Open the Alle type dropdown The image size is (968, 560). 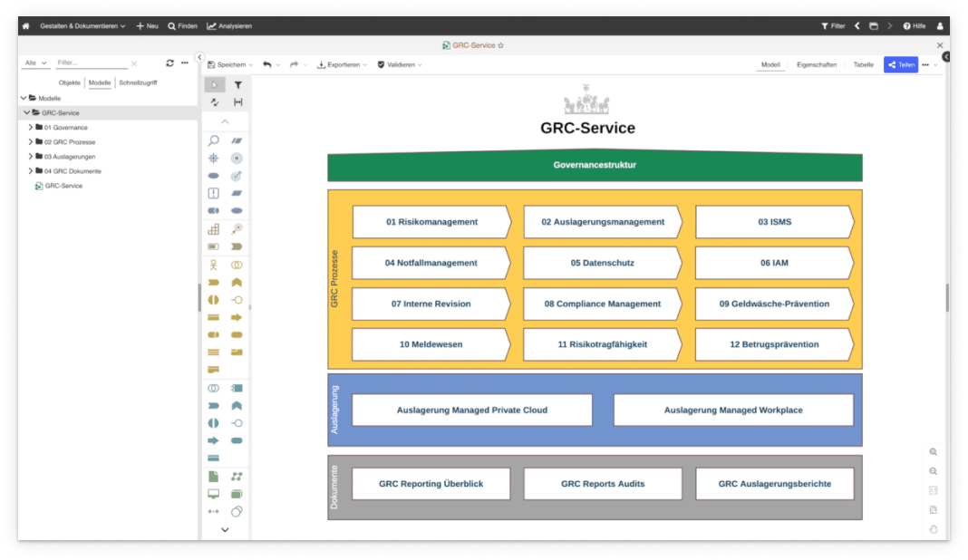pos(36,63)
